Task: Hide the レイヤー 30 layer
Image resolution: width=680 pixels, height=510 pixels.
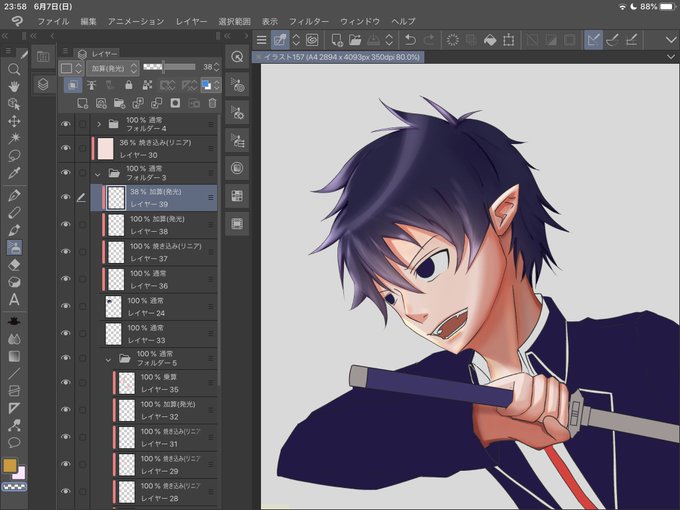Action: (x=65, y=148)
